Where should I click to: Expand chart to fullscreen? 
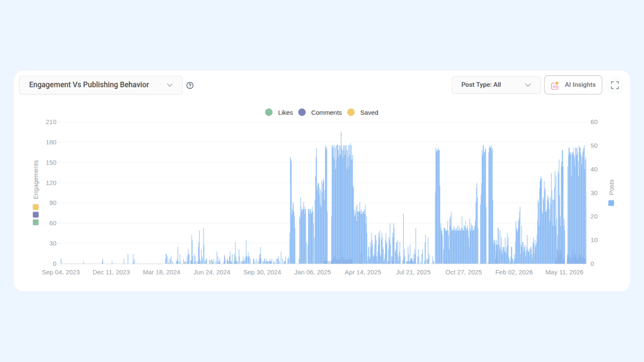point(615,85)
